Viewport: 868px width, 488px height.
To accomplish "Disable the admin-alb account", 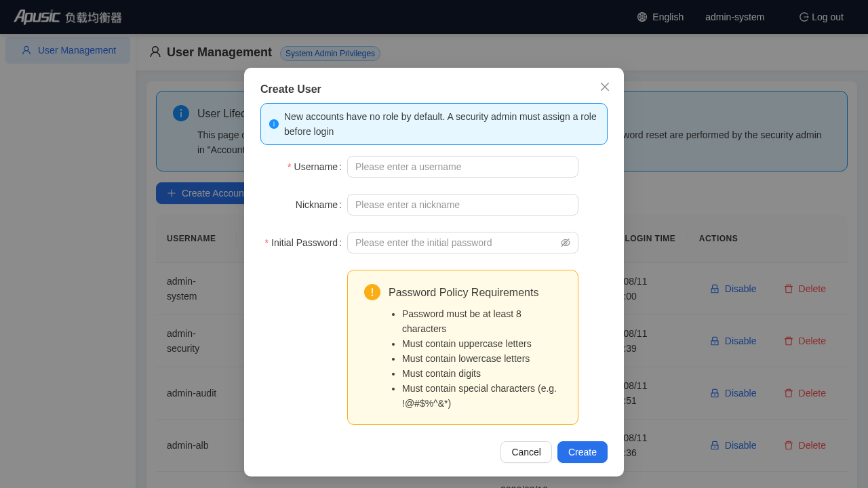I will tap(733, 445).
